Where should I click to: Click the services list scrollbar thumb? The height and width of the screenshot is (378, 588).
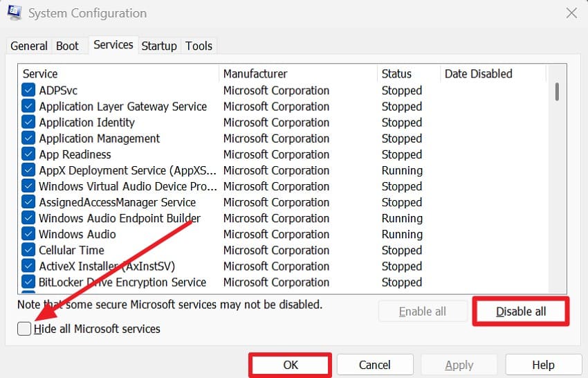click(558, 91)
